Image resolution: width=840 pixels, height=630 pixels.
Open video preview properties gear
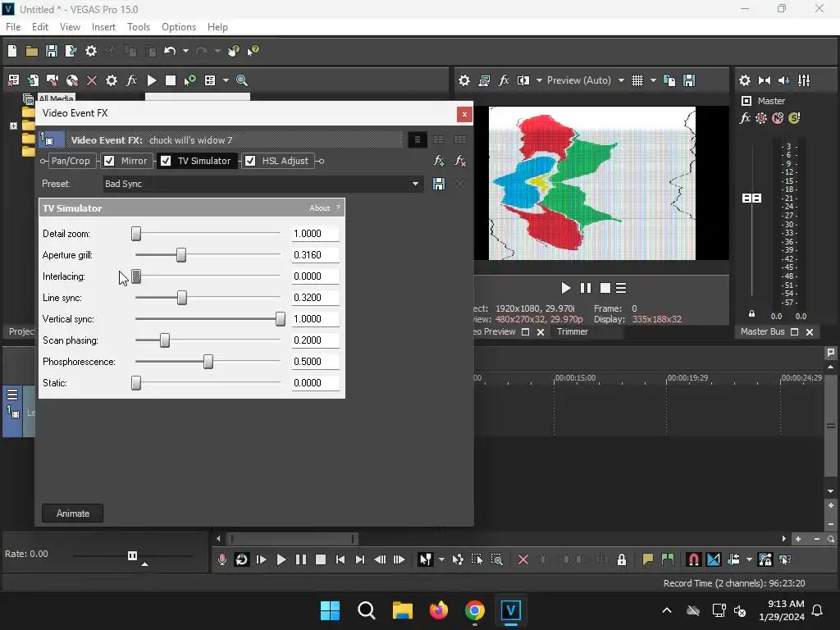point(464,80)
